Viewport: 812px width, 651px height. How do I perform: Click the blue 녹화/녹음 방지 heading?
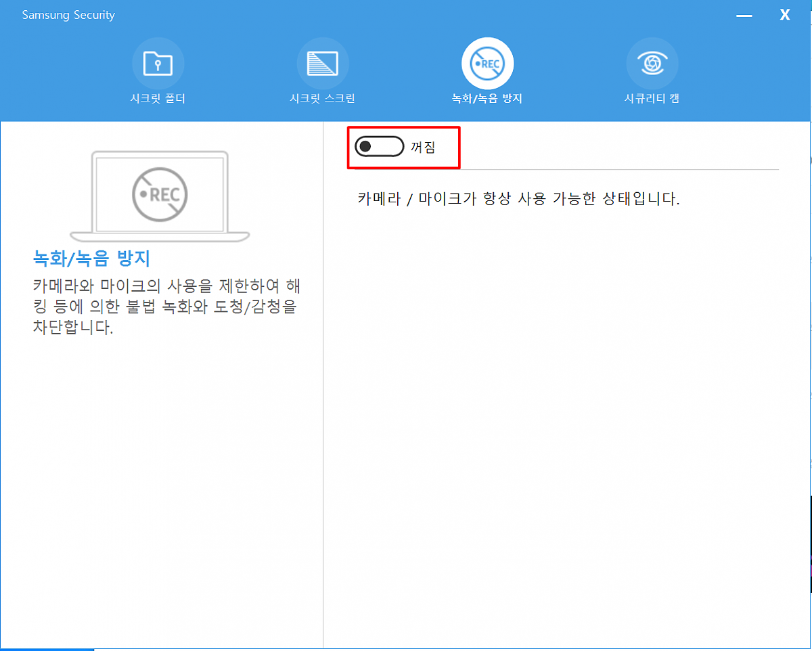tap(91, 258)
